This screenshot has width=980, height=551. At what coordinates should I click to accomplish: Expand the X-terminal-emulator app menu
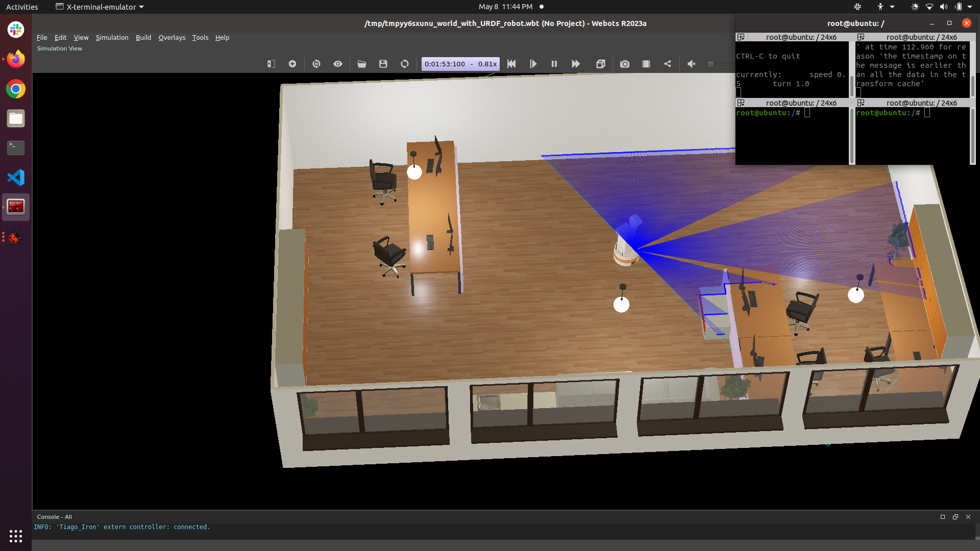100,7
